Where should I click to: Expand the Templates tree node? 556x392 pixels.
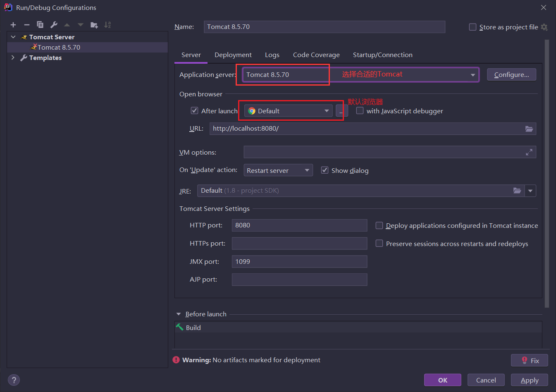point(13,58)
